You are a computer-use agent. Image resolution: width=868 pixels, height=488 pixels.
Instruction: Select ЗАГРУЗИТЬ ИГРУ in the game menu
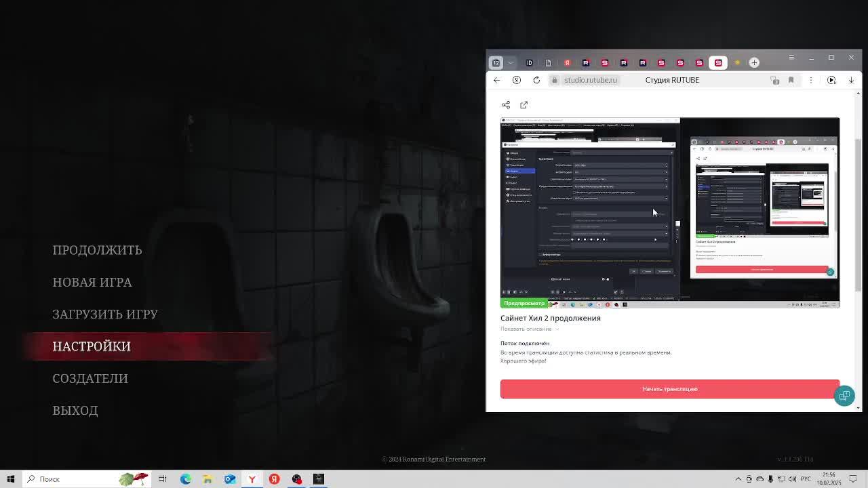click(x=105, y=314)
